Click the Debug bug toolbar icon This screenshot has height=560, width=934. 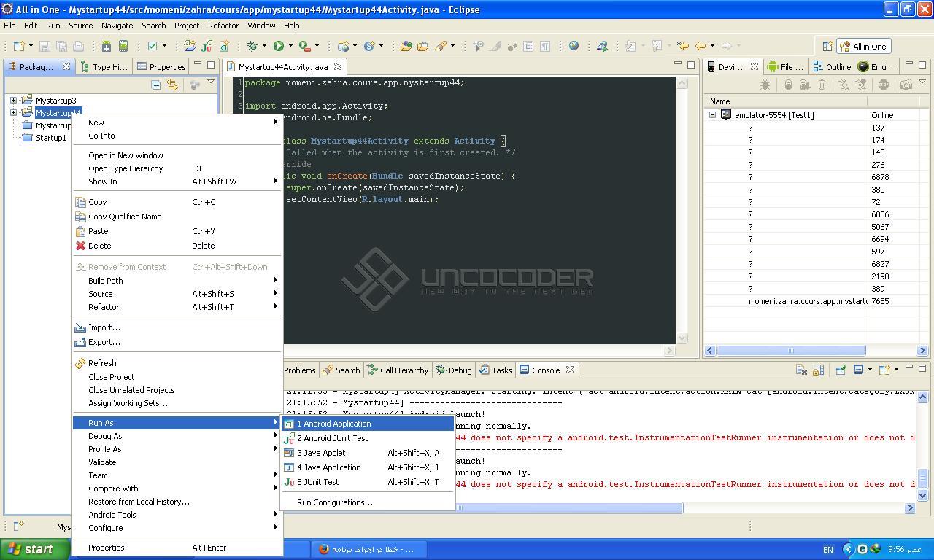point(252,46)
